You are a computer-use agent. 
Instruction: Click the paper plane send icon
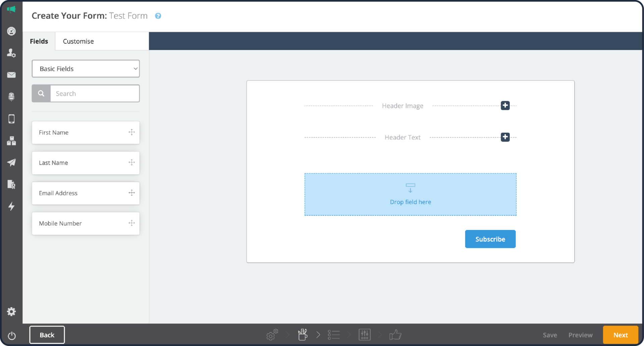11,163
